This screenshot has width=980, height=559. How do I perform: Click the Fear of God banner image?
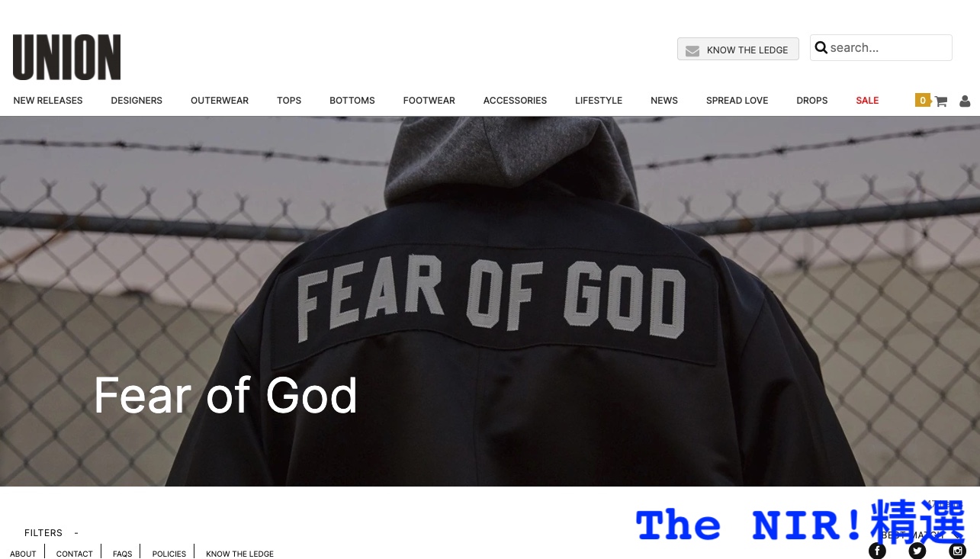(x=490, y=301)
